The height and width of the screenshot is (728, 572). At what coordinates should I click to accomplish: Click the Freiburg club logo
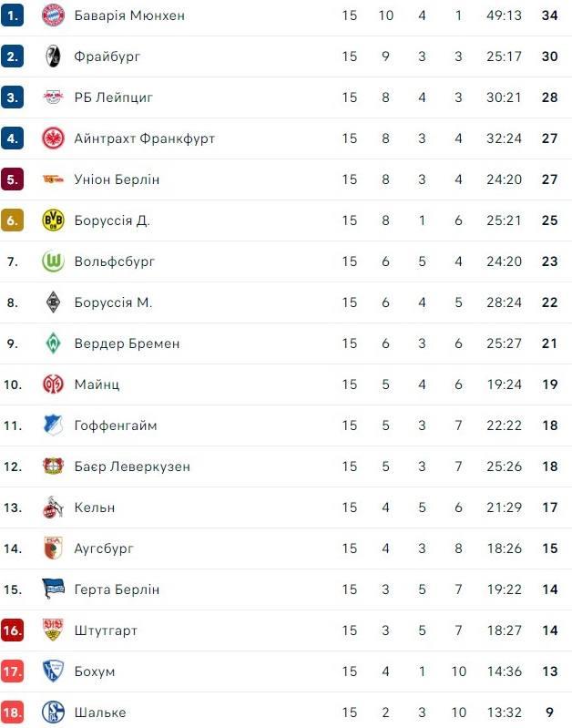(x=53, y=56)
